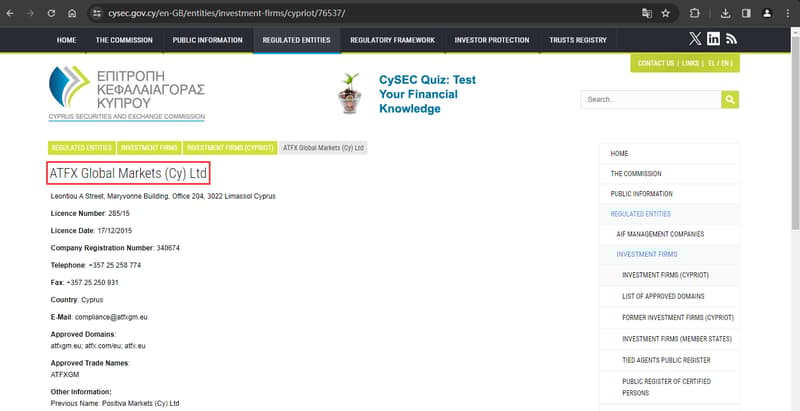Open TRUSTS REGISTRY top navigation menu
Screen dimensions: 800x411
click(578, 40)
